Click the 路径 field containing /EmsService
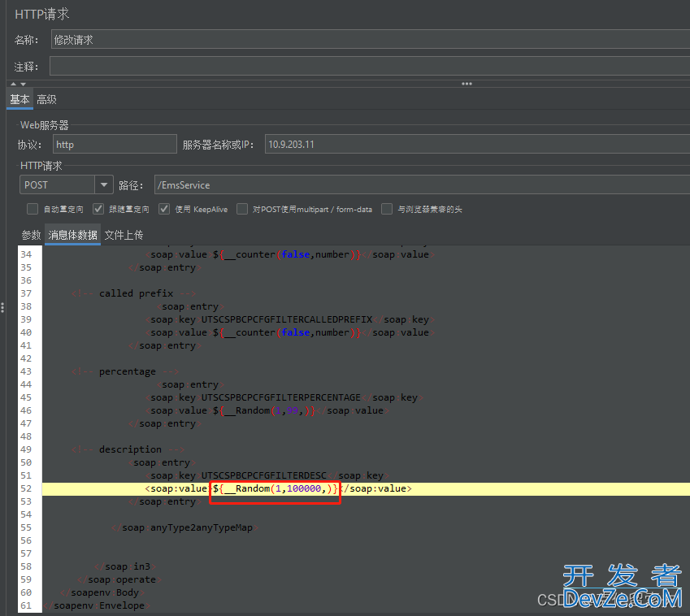Image resolution: width=690 pixels, height=616 pixels. (x=422, y=184)
